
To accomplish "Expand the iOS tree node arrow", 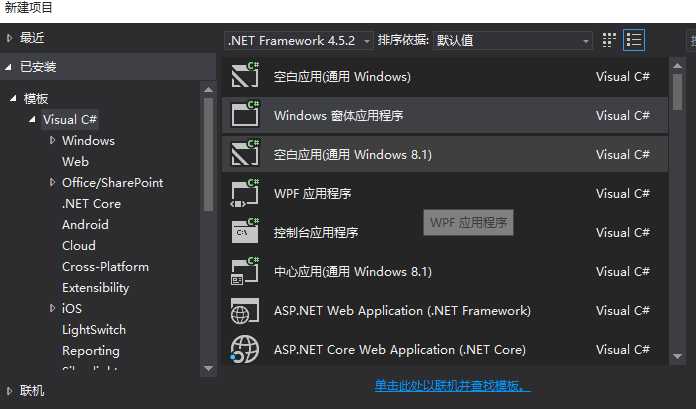I will coord(52,308).
